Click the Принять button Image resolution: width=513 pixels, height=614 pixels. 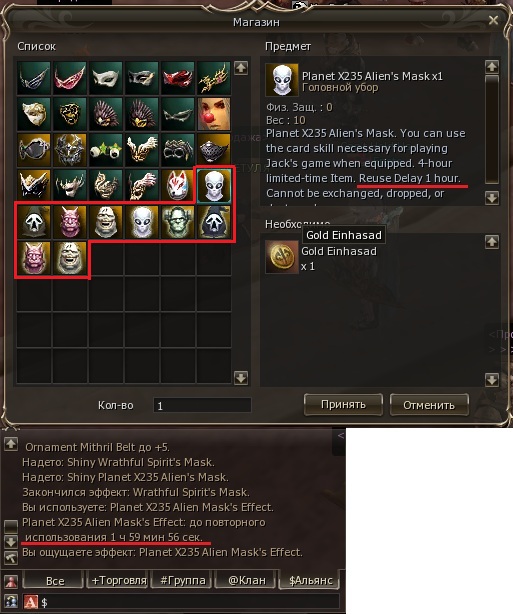[x=343, y=405]
